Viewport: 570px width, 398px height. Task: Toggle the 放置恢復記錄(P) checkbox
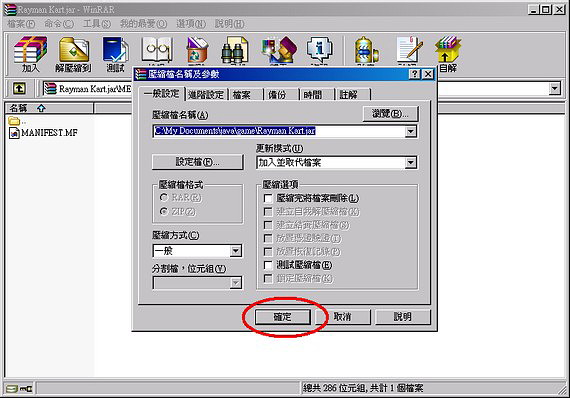pos(268,252)
